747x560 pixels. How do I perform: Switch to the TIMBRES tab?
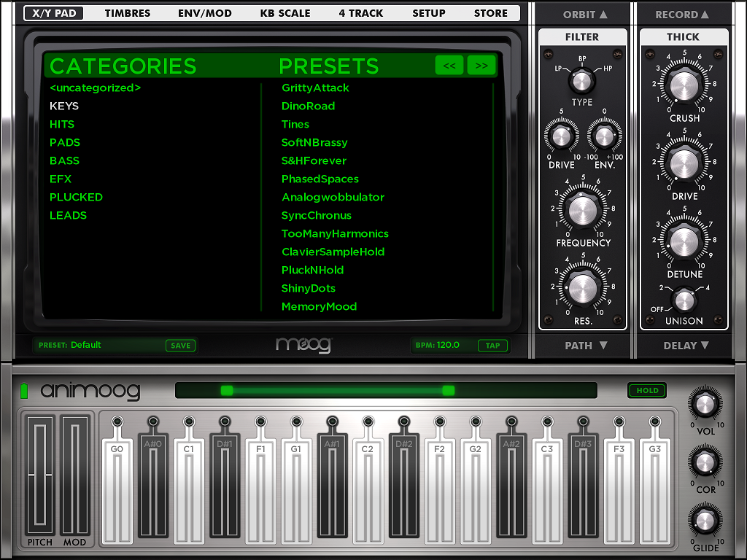click(x=128, y=13)
